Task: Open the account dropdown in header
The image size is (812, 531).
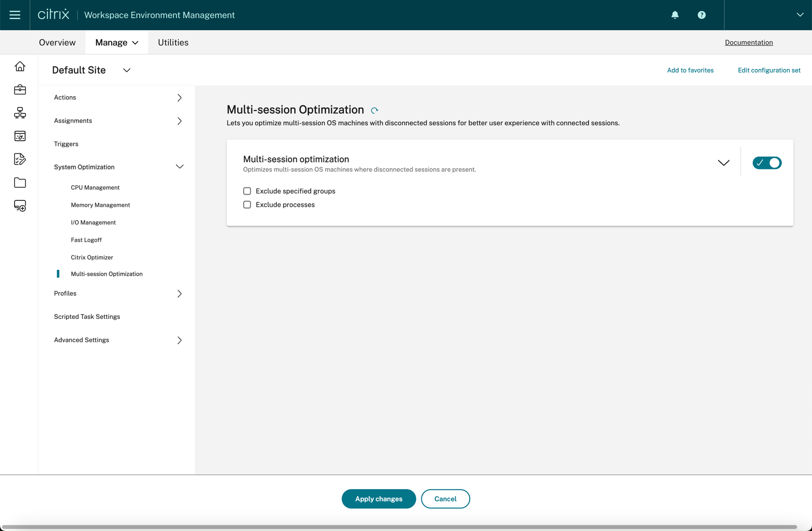Action: (x=800, y=15)
